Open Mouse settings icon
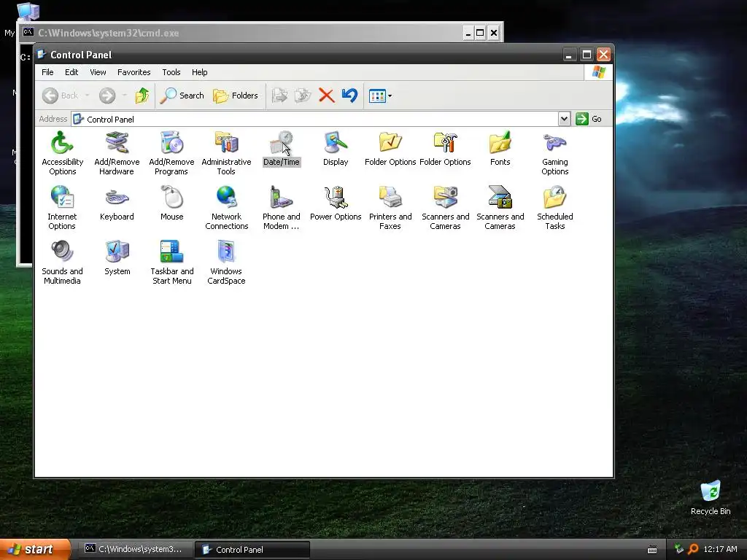Screen dimensions: 747x560 tap(171, 203)
